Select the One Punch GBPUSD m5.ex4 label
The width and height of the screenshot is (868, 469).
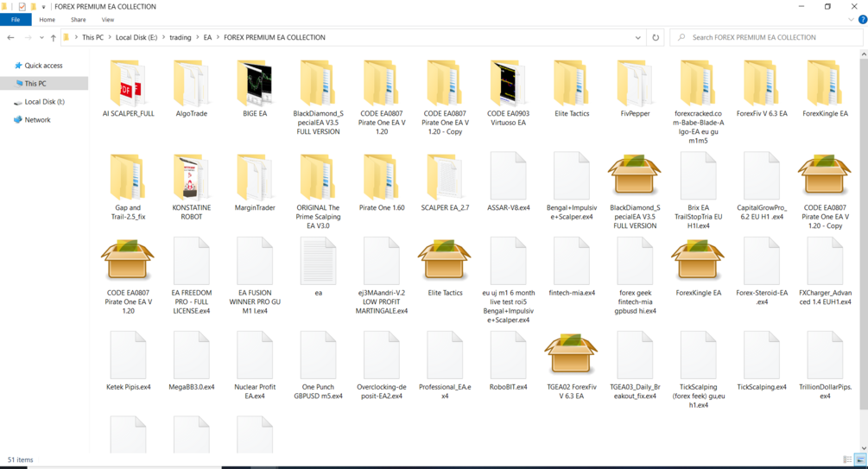tap(319, 391)
